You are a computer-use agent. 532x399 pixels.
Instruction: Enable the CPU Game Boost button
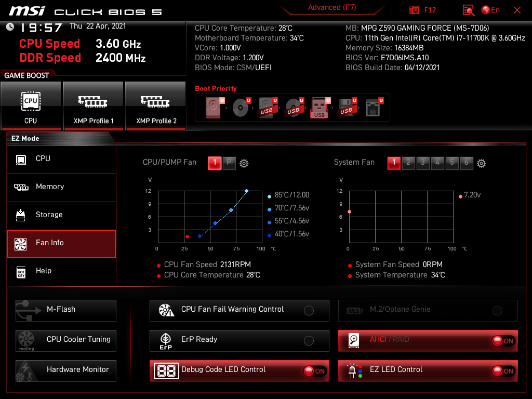[x=31, y=106]
